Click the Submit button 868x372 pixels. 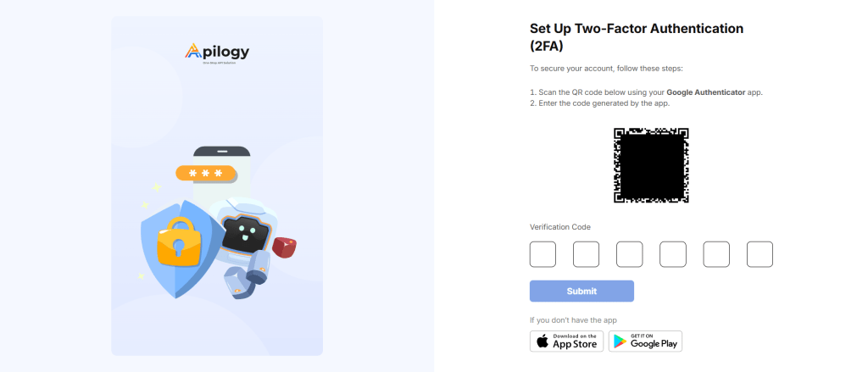pyautogui.click(x=581, y=291)
